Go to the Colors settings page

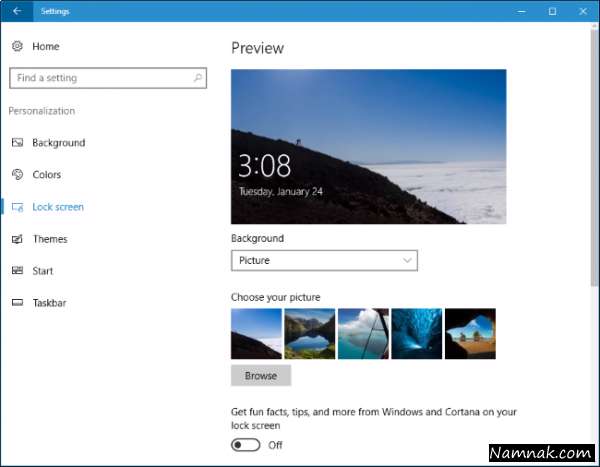47,175
